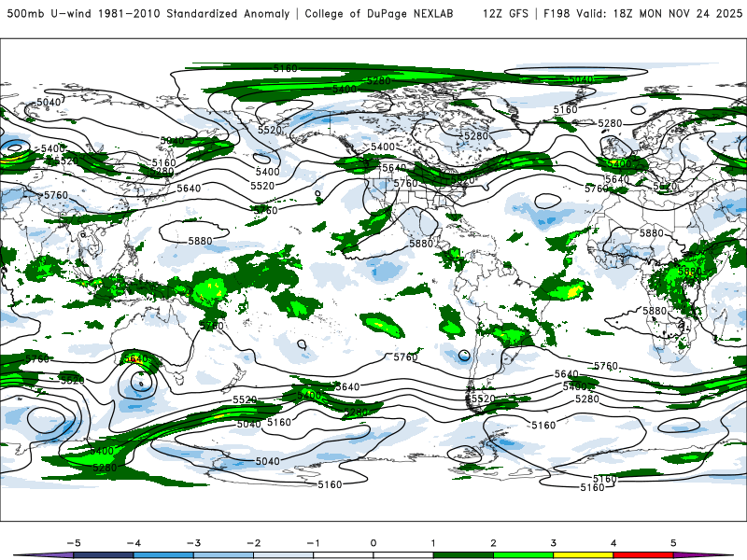Click the 'College of DuPage NEXLAB' text

379,14
